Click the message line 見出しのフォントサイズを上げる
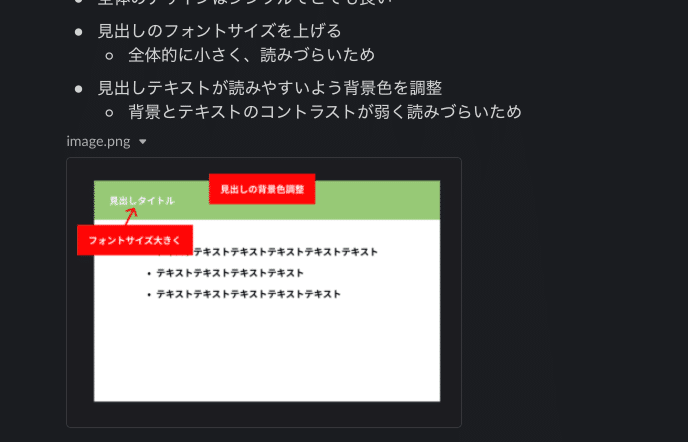 (x=219, y=31)
